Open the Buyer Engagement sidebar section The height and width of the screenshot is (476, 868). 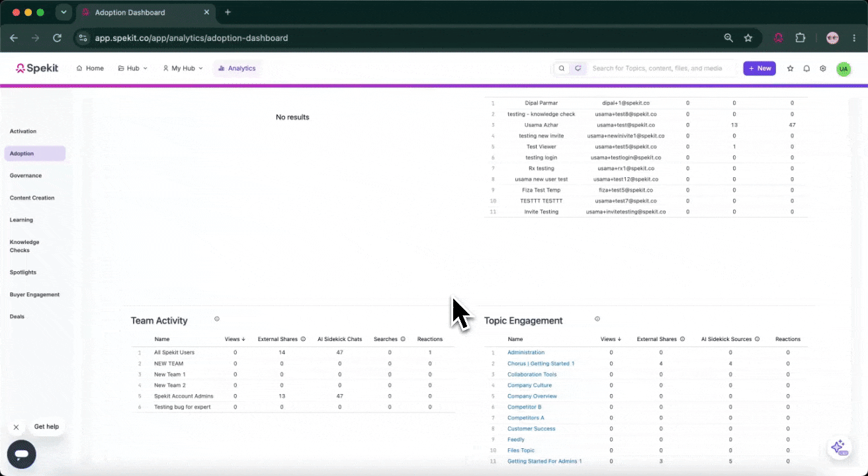click(34, 295)
